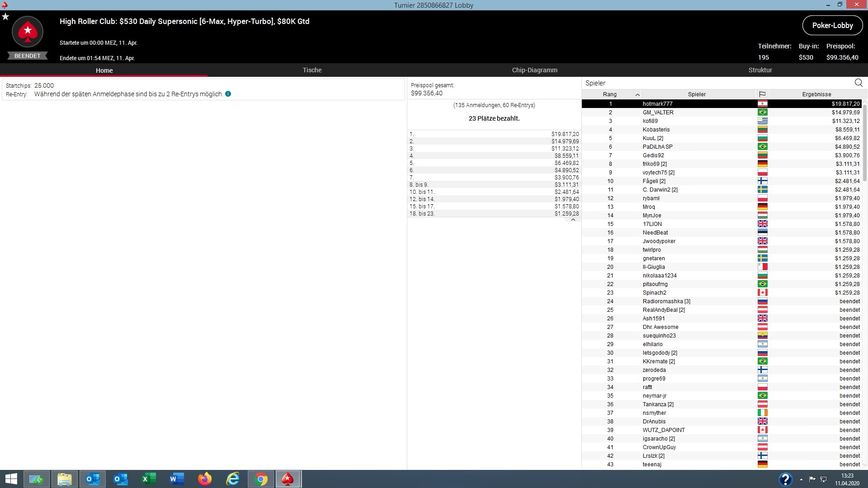
Task: Sort by Ergebnisse column header
Action: [816, 94]
